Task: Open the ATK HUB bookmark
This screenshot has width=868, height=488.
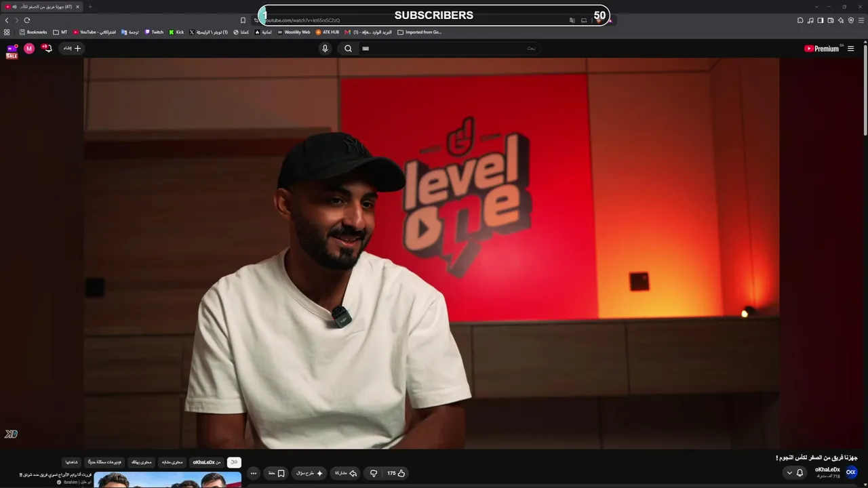Action: pyautogui.click(x=327, y=32)
